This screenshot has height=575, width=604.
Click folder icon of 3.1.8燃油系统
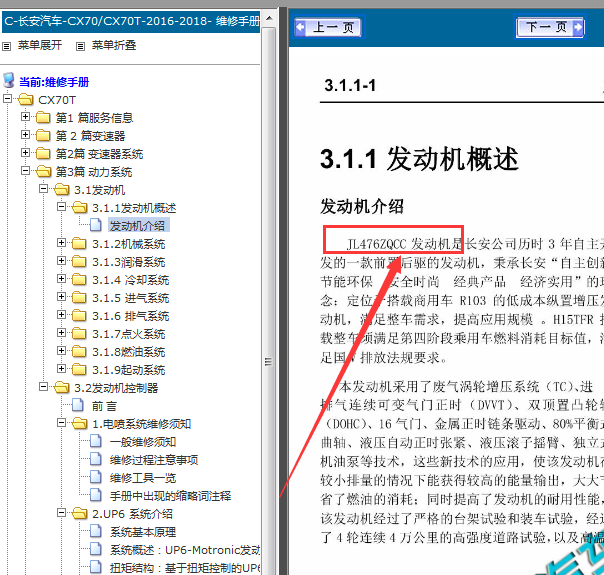(x=79, y=351)
